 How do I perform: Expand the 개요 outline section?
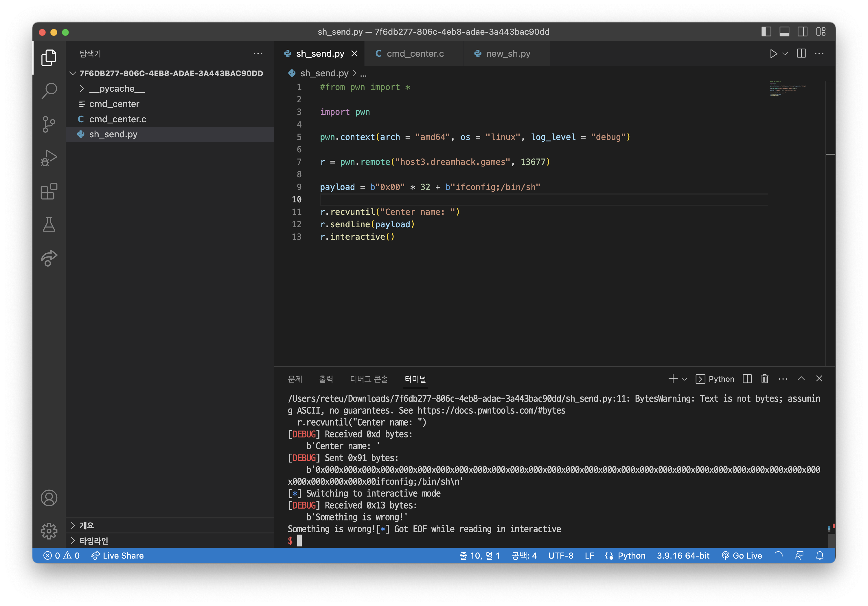pyautogui.click(x=87, y=525)
